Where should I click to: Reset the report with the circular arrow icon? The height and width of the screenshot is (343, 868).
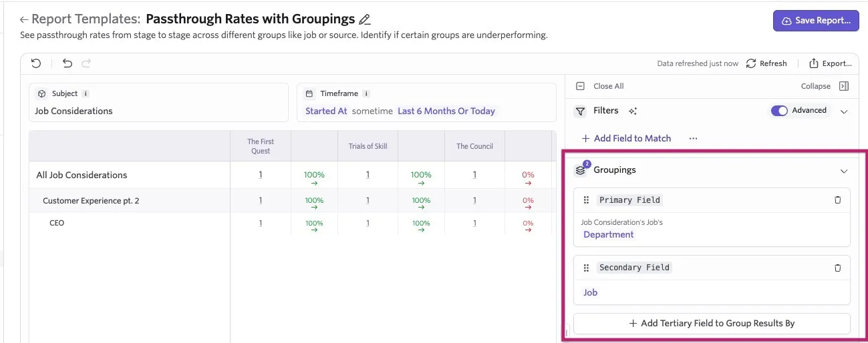(x=36, y=63)
